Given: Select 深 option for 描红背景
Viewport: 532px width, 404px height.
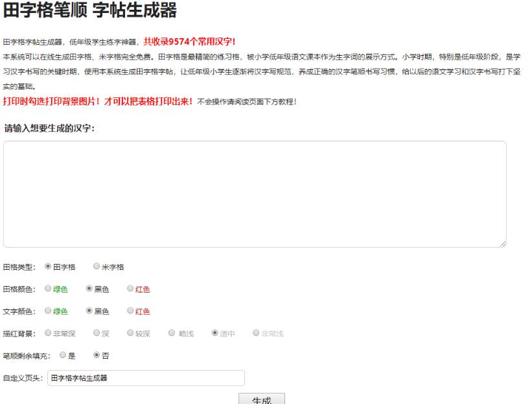Looking at the screenshot, I should 97,333.
